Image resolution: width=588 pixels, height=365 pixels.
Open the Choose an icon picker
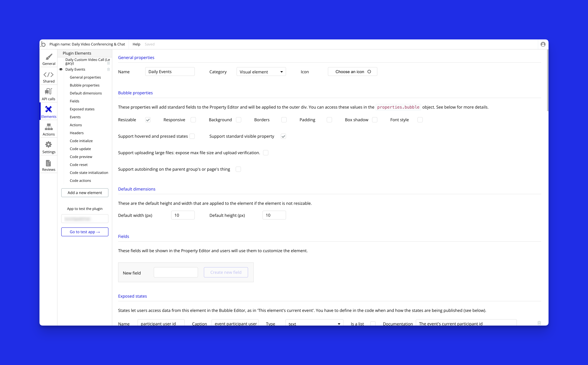point(352,72)
